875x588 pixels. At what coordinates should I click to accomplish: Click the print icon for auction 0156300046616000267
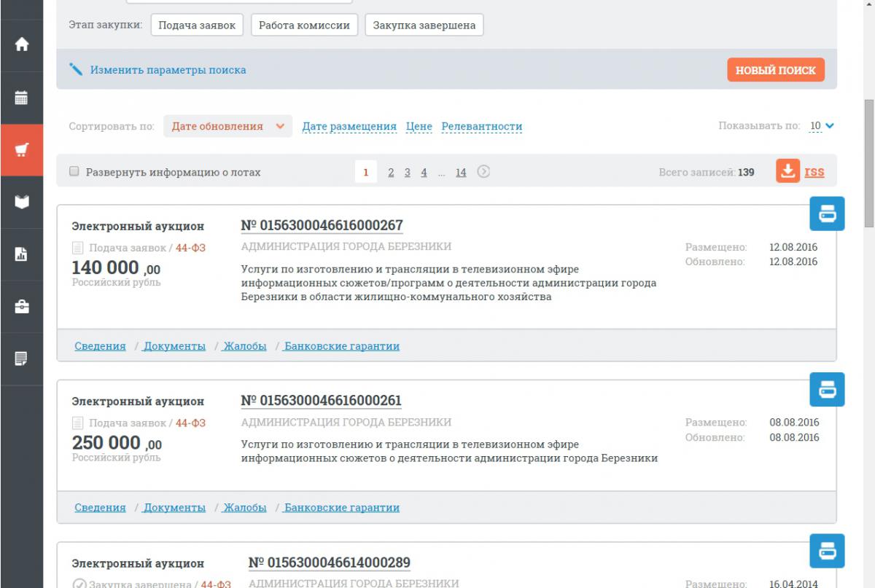(827, 213)
